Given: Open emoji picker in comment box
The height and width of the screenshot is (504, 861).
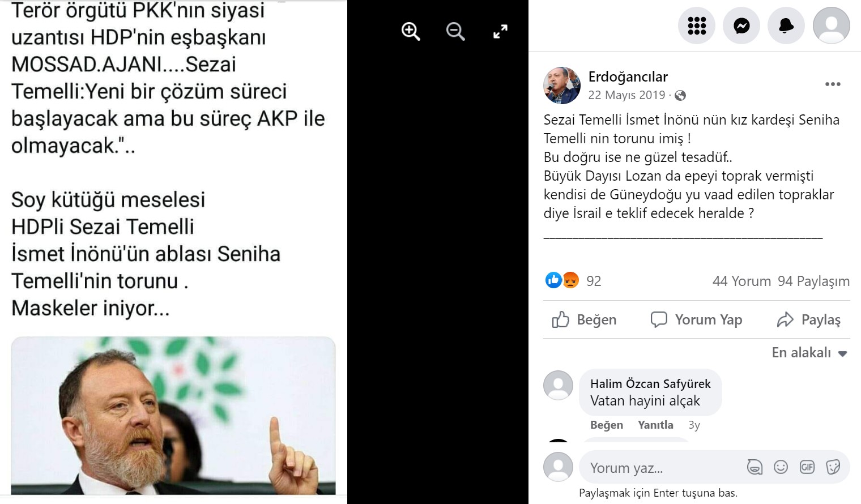Looking at the screenshot, I should 781,467.
